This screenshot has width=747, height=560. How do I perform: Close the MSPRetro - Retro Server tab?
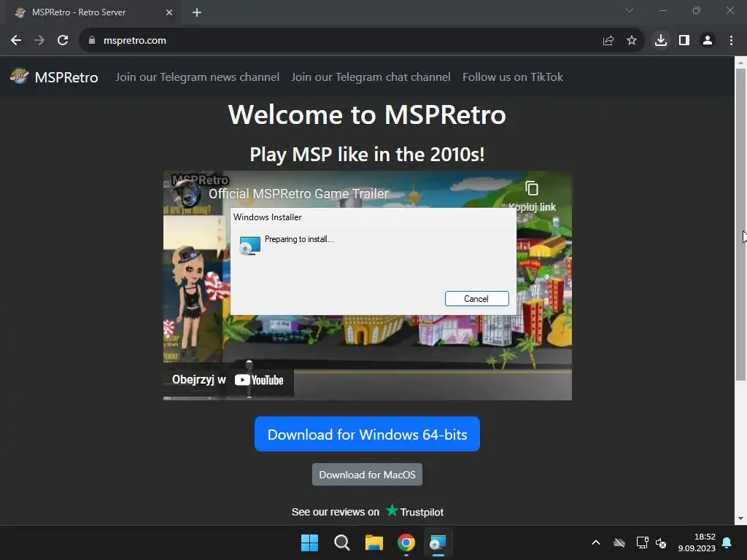[169, 12]
